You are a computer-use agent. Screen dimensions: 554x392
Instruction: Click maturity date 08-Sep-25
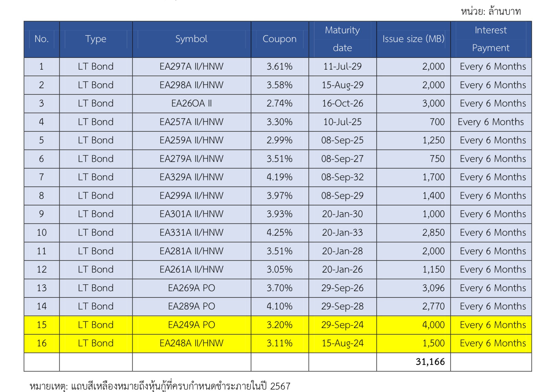342,140
